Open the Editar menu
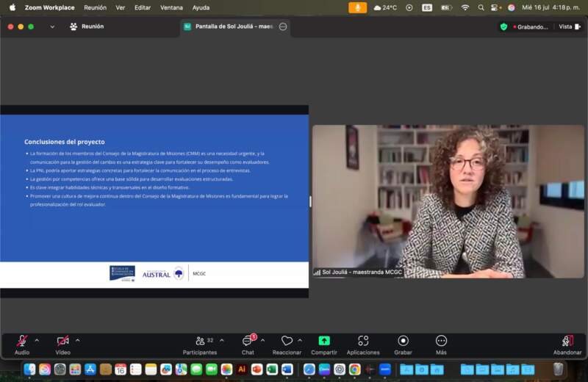 [143, 7]
